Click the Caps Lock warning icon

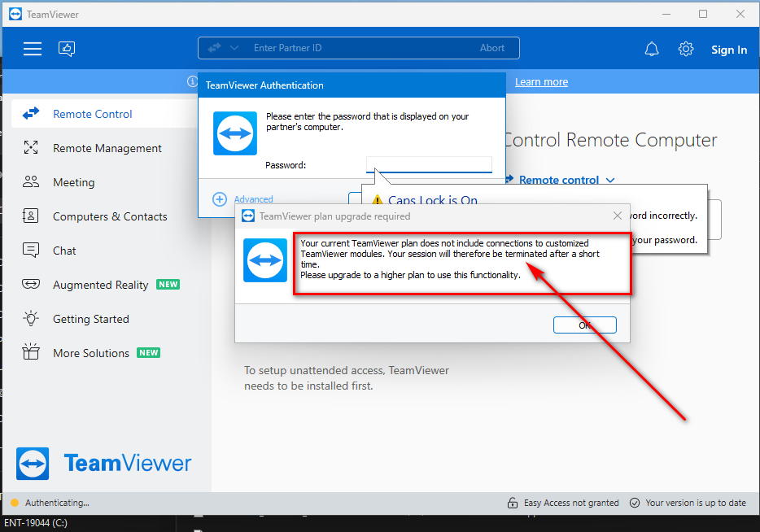pos(377,199)
